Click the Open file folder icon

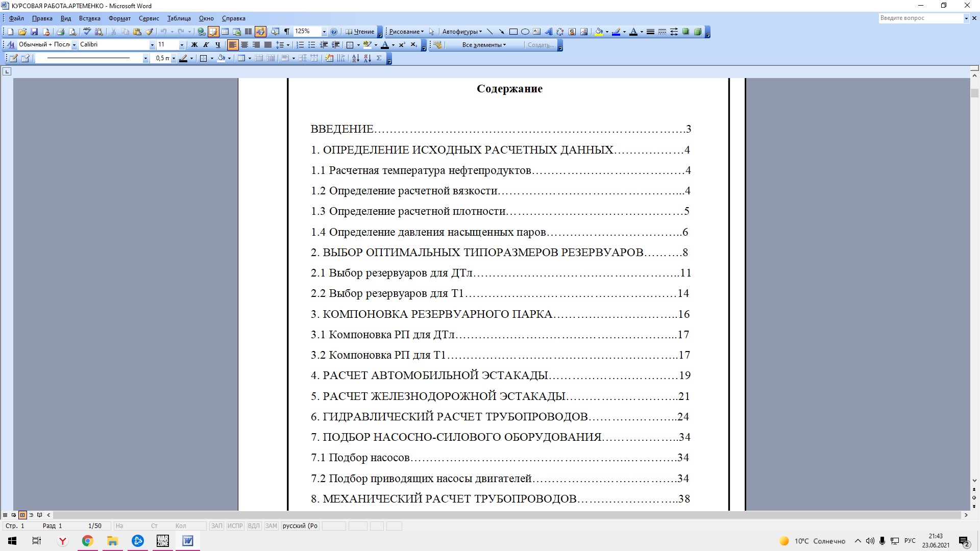[x=22, y=32]
